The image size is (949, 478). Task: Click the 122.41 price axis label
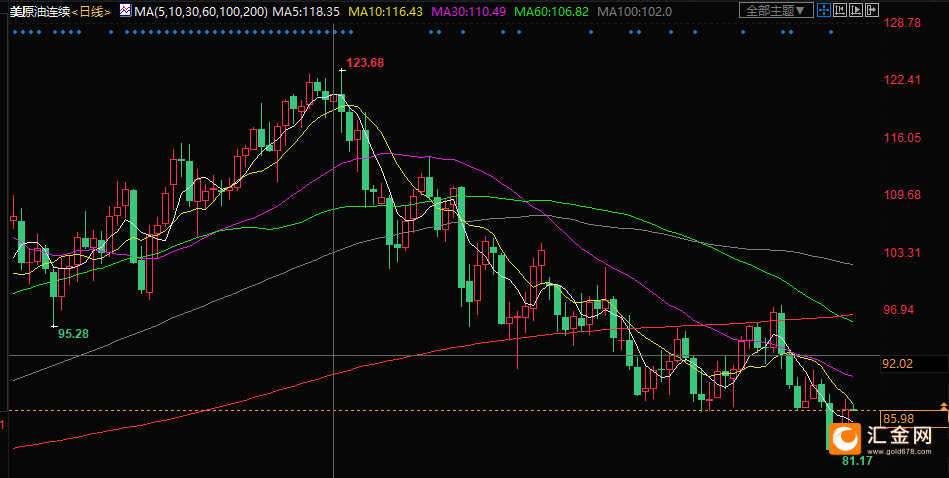click(x=903, y=80)
